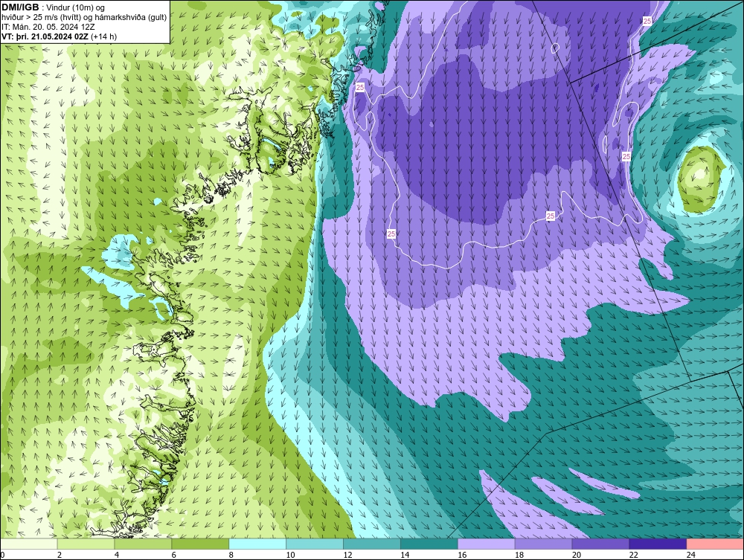The image size is (744, 560).
Task: Click the light cyan 8–10 m/s legend swatch
Action: coord(257,544)
